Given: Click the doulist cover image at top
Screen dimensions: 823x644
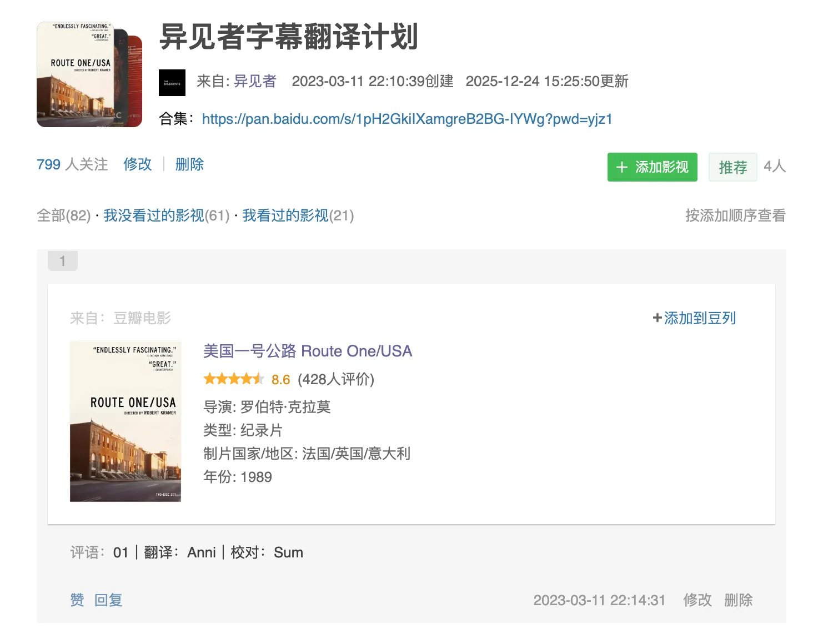Looking at the screenshot, I should pyautogui.click(x=89, y=74).
